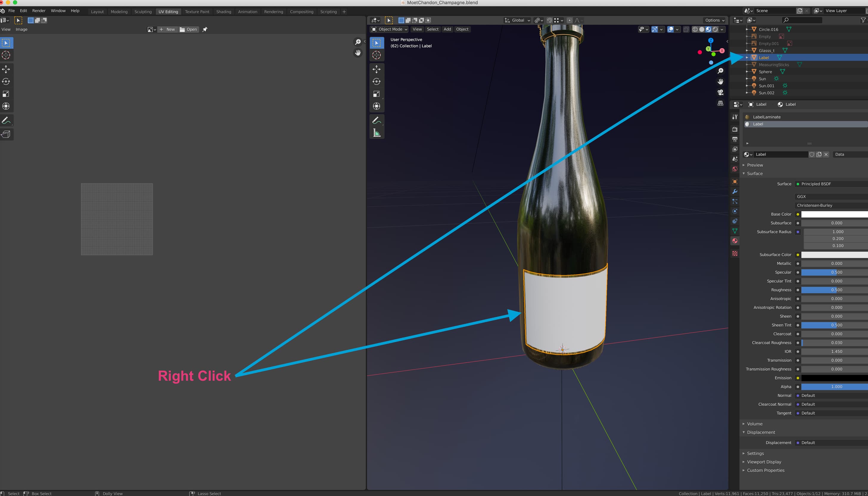The width and height of the screenshot is (868, 496).
Task: Select the LabelLaminate material slot
Action: [806, 117]
